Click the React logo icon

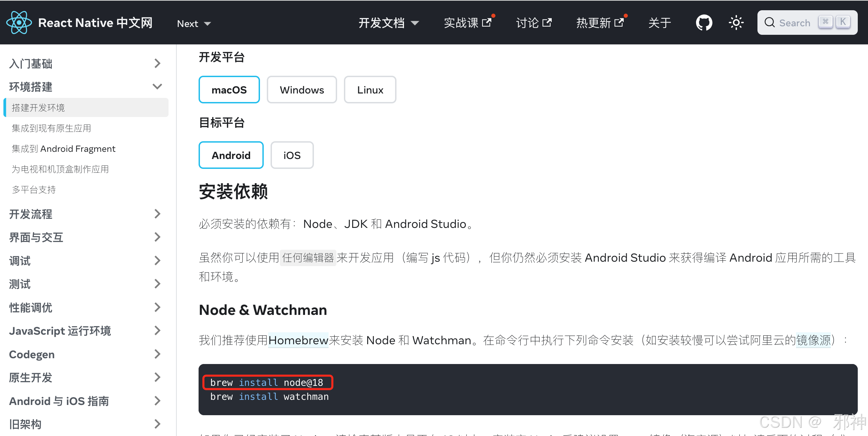pyautogui.click(x=19, y=23)
